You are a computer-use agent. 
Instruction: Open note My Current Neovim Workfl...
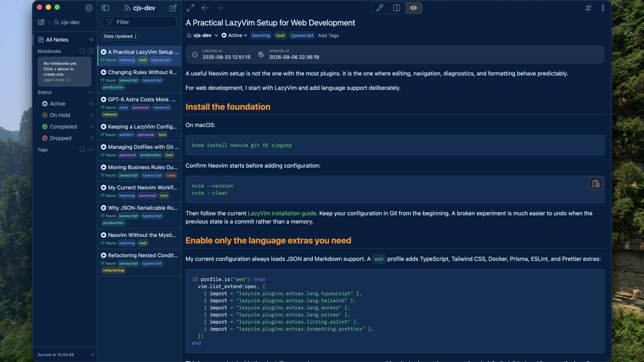click(139, 191)
